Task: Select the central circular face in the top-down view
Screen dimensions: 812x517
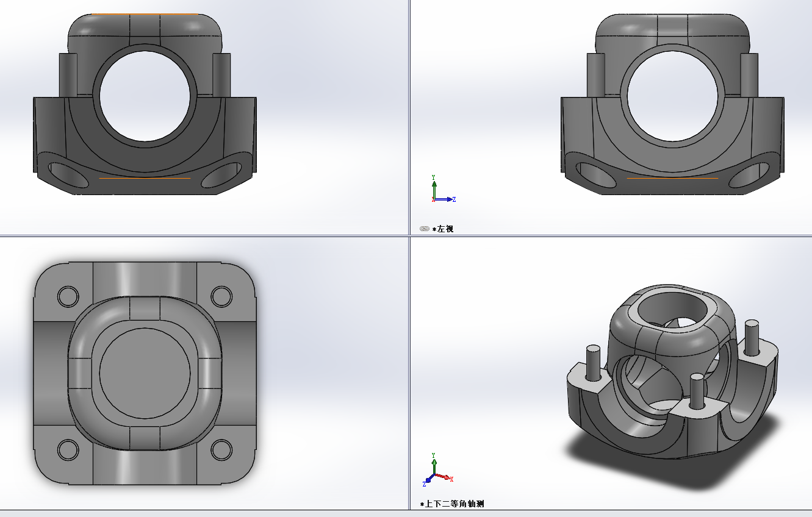Action: 145,373
